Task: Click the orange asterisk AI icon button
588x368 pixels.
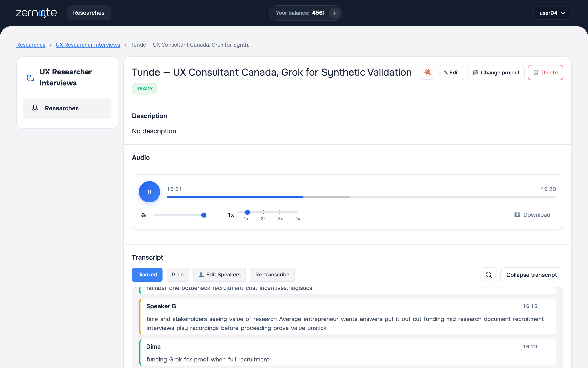Action: pyautogui.click(x=428, y=73)
